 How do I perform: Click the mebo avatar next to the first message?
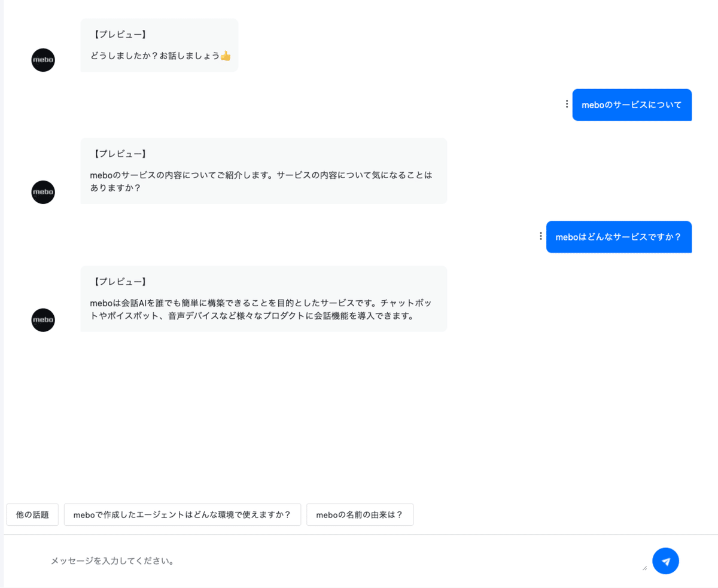pos(42,60)
